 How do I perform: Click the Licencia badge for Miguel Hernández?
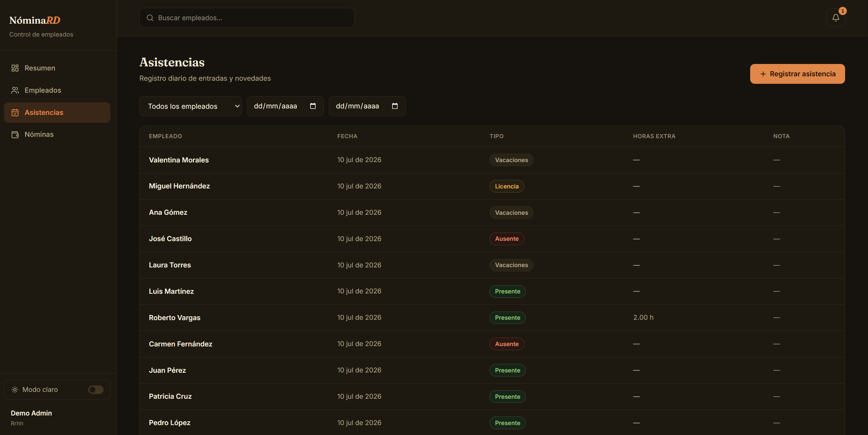pyautogui.click(x=507, y=186)
